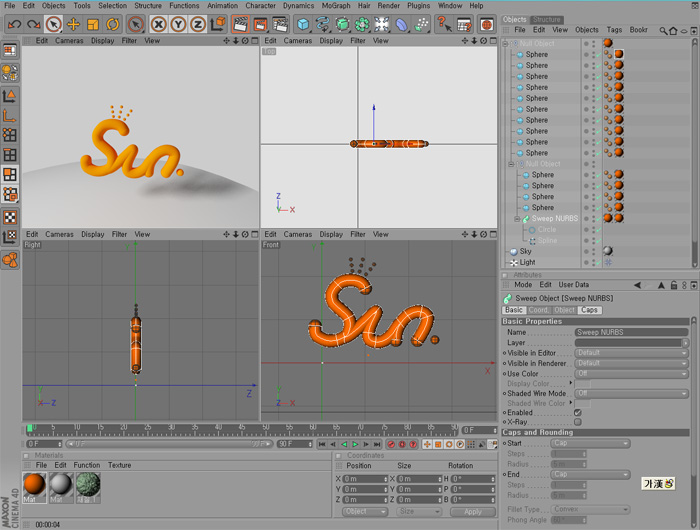Open the MoGraph menu
This screenshot has width=700, height=530.
click(336, 6)
